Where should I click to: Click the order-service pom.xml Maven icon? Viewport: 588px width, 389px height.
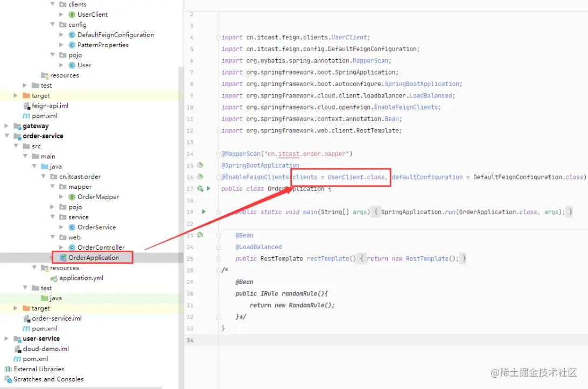point(26,329)
